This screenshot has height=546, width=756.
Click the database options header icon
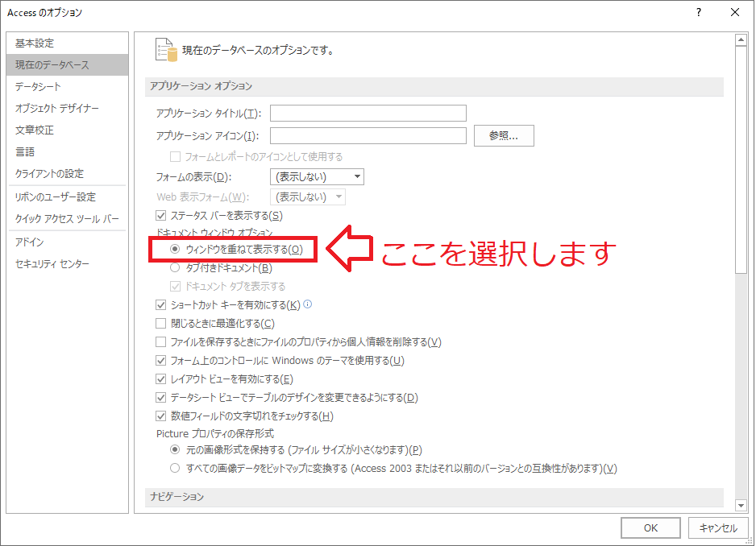[165, 50]
